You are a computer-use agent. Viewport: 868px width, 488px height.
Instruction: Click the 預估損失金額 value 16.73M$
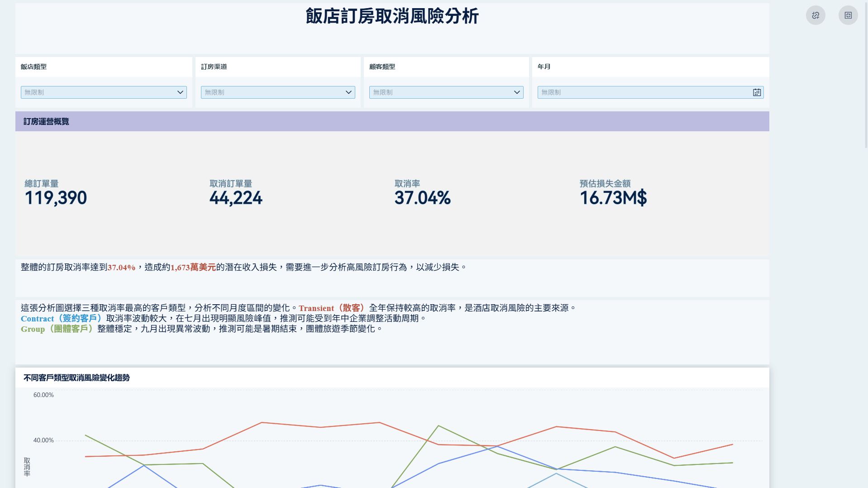[x=613, y=198]
